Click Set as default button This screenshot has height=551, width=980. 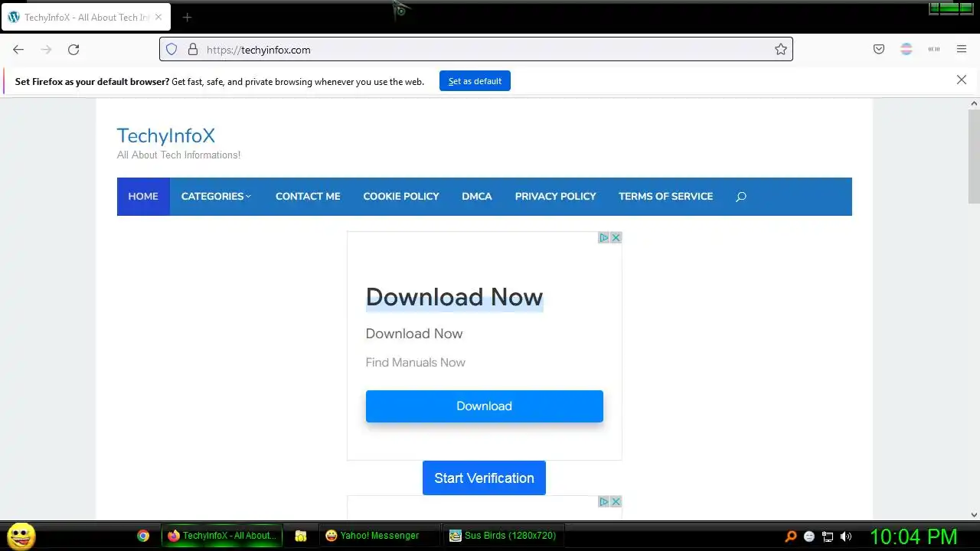(x=475, y=81)
